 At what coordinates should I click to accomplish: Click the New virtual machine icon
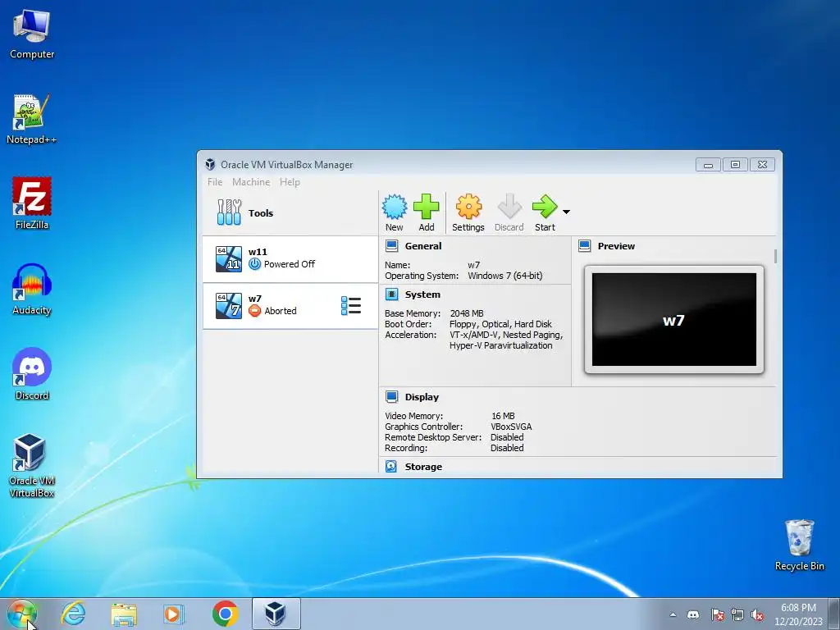click(395, 212)
